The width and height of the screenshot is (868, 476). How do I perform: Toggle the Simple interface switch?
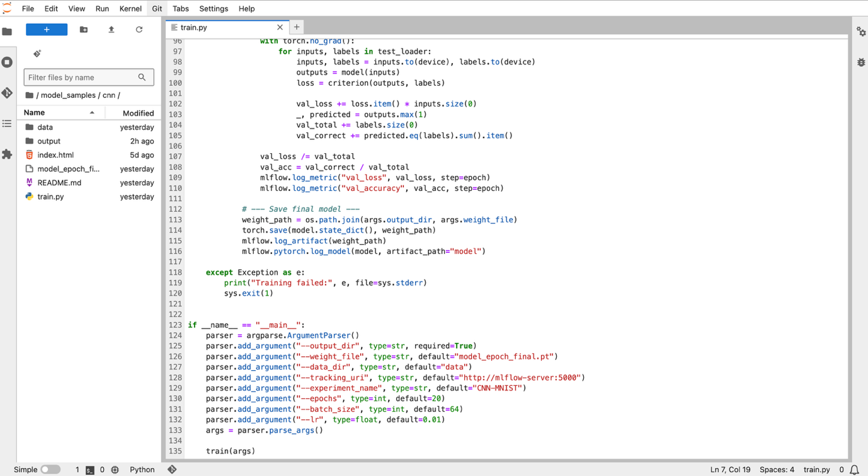click(50, 469)
